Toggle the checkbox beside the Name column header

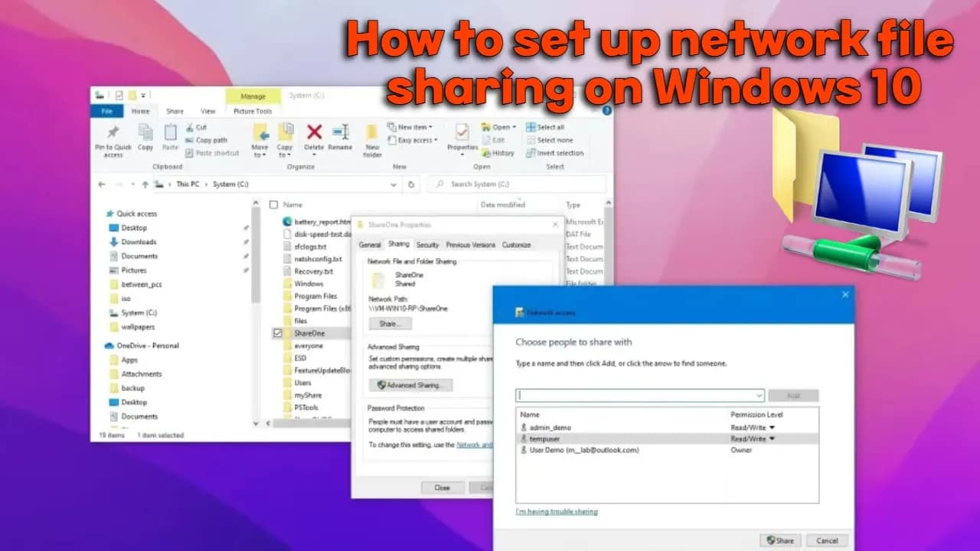[x=273, y=204]
